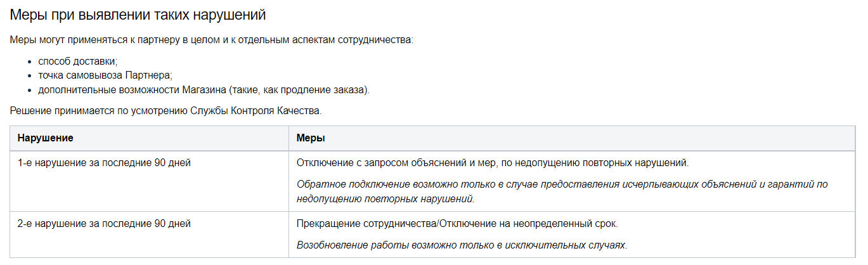Click the paragraph starting "Меры могут применяться"

point(211,40)
